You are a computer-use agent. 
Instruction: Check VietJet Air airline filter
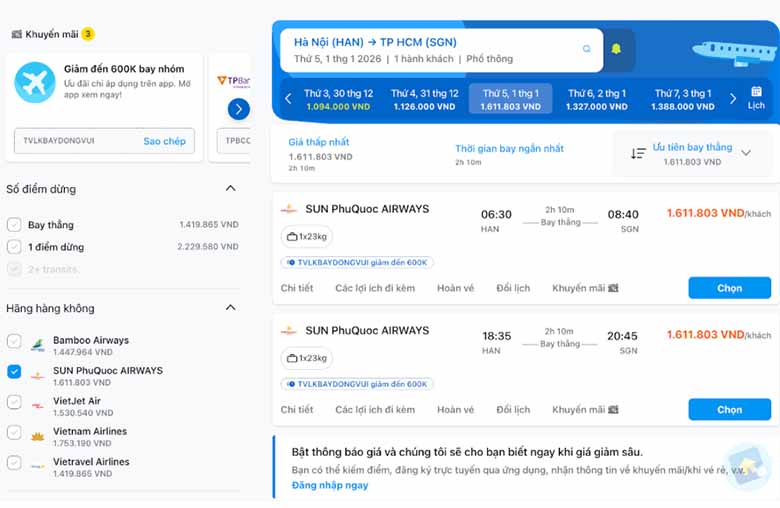(14, 402)
